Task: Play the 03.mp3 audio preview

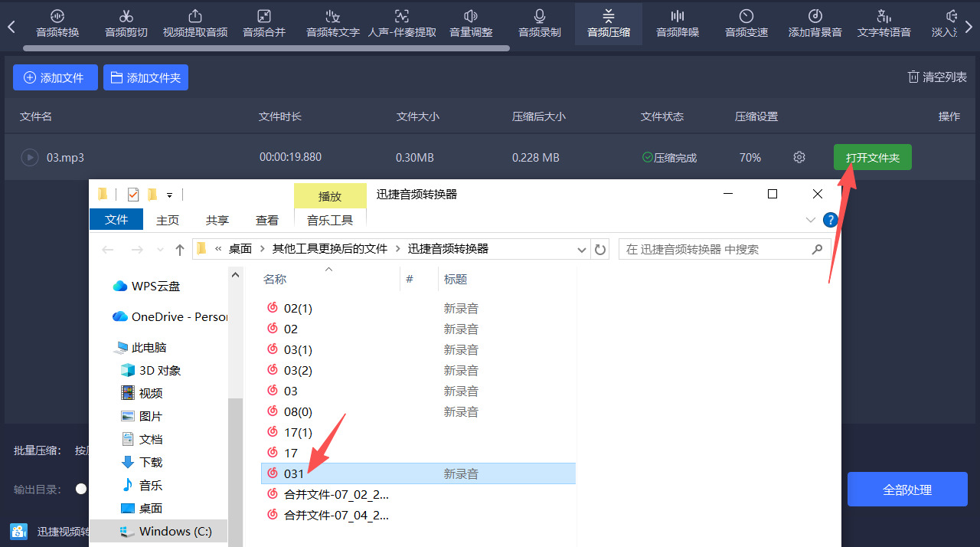Action: (x=30, y=158)
